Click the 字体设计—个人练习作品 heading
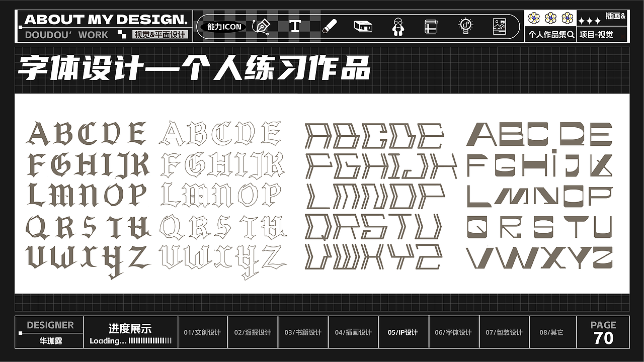The image size is (644, 362). pos(194,69)
